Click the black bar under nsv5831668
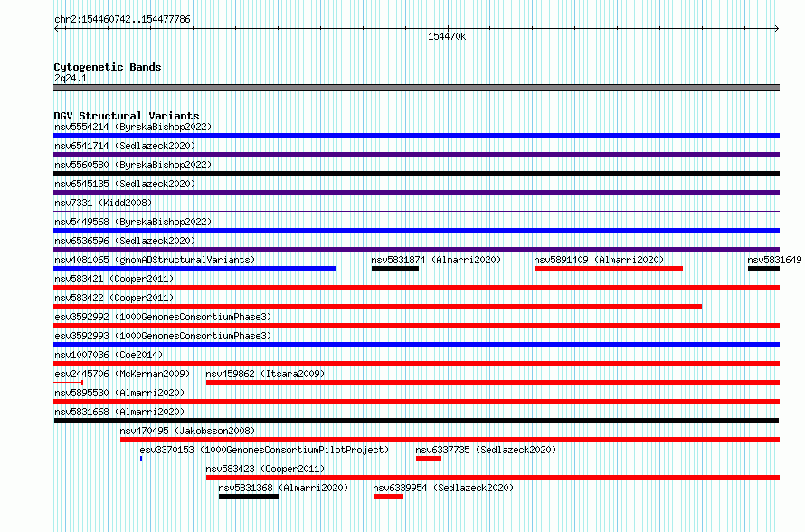805x532 pixels. coord(416,421)
